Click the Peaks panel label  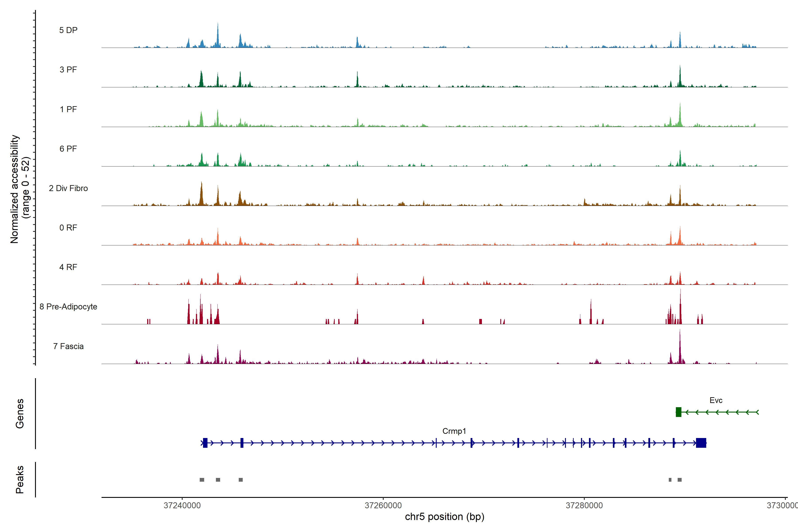tap(20, 479)
